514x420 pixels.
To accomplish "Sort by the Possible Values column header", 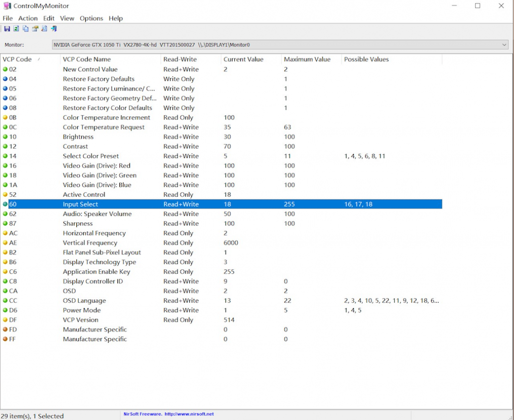I will click(366, 59).
